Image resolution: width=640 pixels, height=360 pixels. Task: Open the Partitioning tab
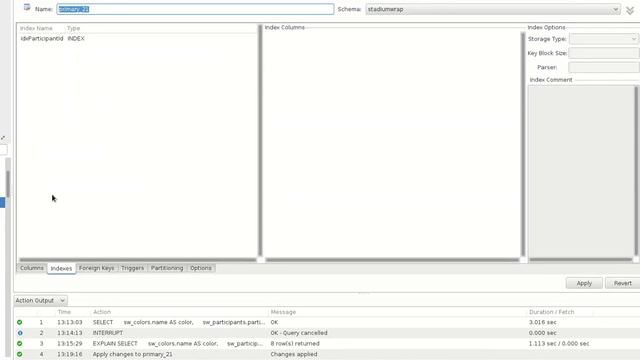click(x=167, y=268)
